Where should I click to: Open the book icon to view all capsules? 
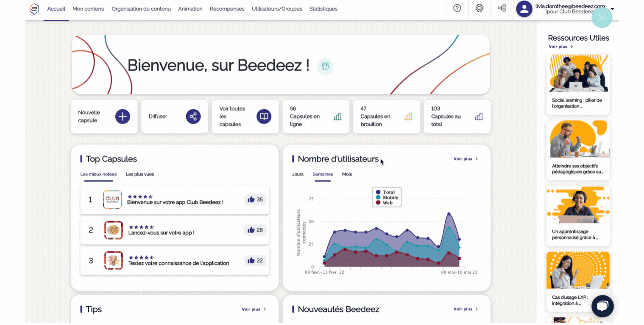[264, 117]
